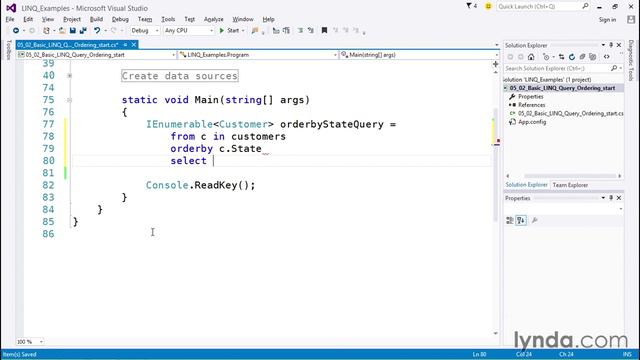Click the bookmark icon in toolbar
This screenshot has height=360, width=640.
(324, 30)
